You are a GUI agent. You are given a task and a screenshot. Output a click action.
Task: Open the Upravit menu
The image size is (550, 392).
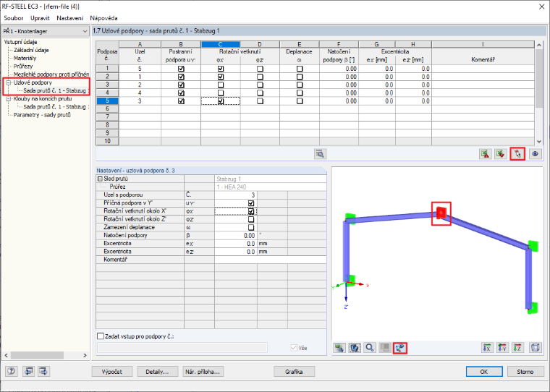pyautogui.click(x=40, y=18)
